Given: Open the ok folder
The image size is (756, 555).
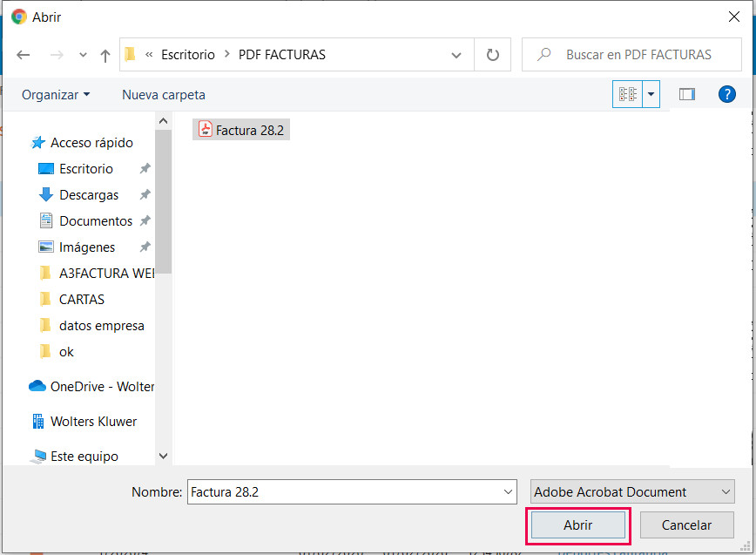Looking at the screenshot, I should [x=57, y=352].
